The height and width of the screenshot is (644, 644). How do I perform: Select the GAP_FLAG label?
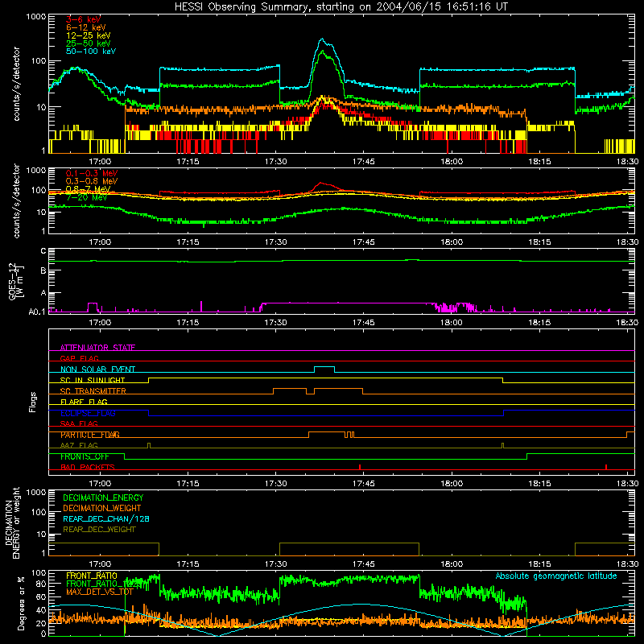79,358
